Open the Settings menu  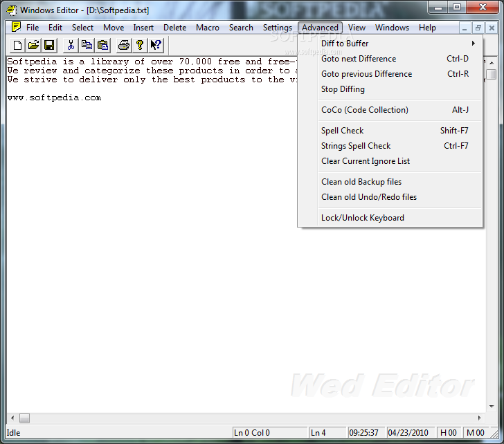(278, 28)
